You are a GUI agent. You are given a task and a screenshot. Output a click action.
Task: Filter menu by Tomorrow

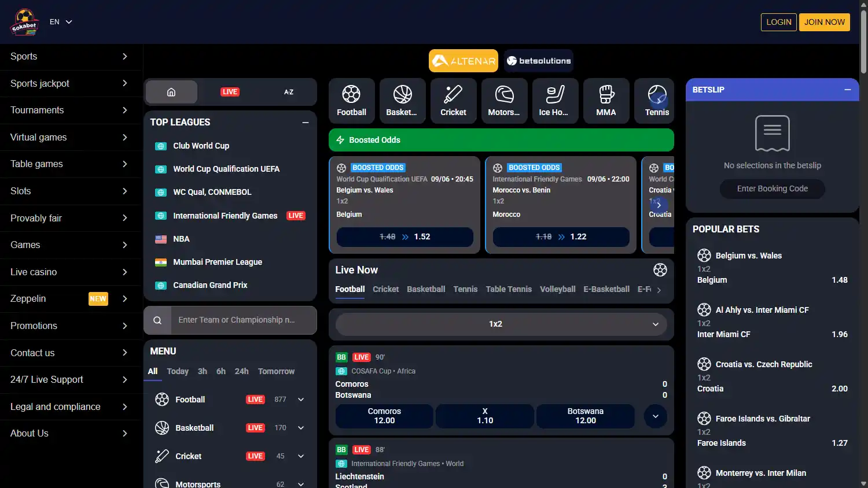pyautogui.click(x=276, y=371)
